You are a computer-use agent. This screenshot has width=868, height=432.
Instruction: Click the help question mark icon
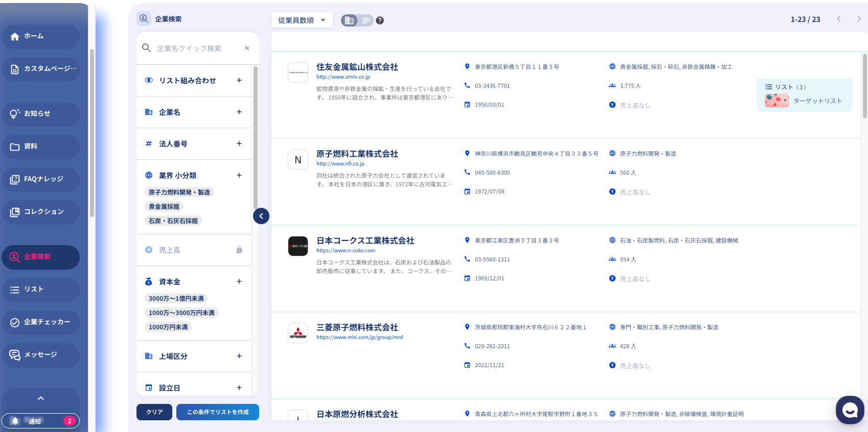click(380, 20)
